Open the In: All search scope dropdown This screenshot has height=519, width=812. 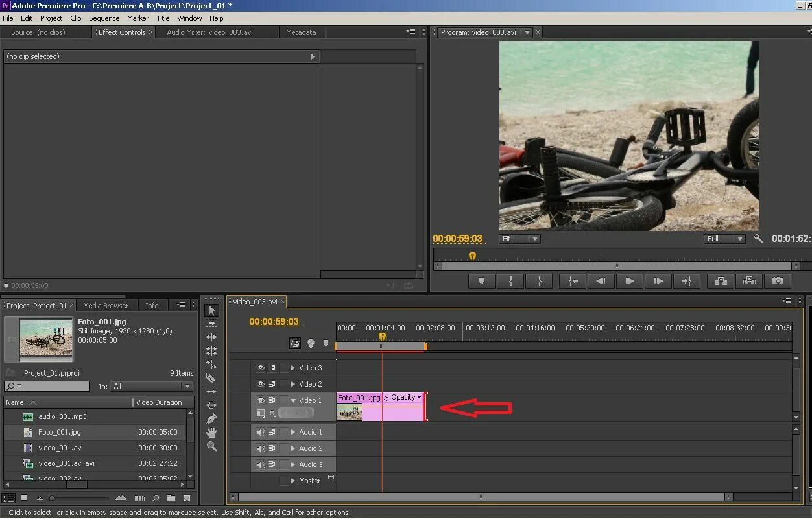[152, 386]
